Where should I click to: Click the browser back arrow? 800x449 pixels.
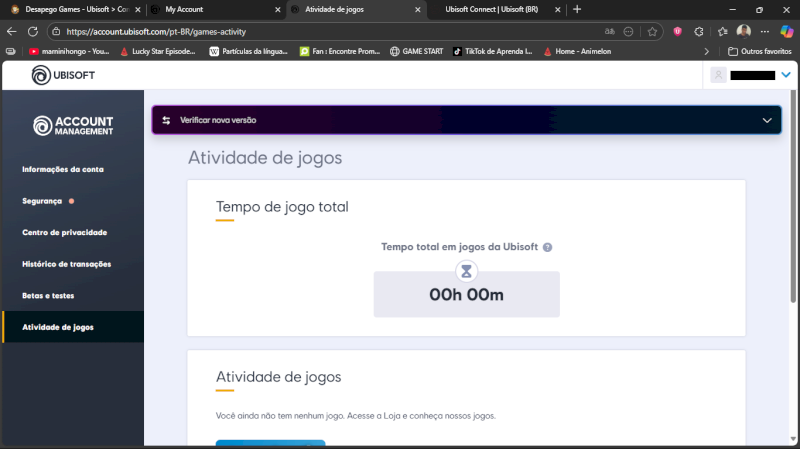[x=12, y=31]
